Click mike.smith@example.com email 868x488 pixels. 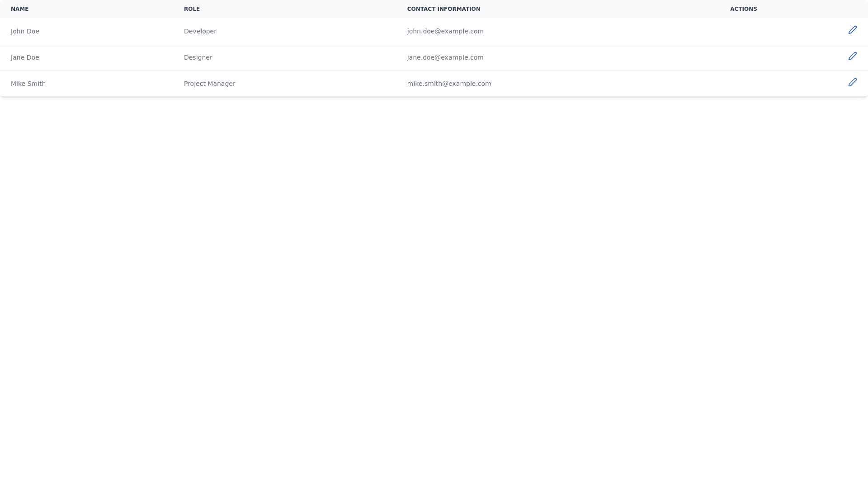click(448, 84)
